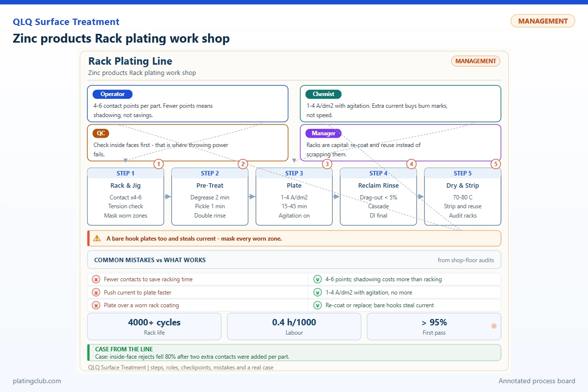The image size is (588, 392).
Task: Click the "Pre-Treat" step title
Action: [x=210, y=186]
